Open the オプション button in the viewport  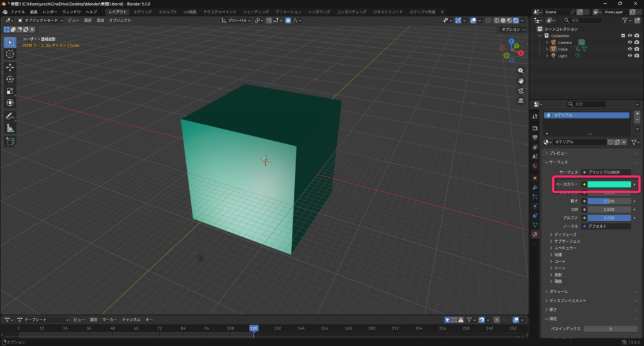tap(512, 30)
